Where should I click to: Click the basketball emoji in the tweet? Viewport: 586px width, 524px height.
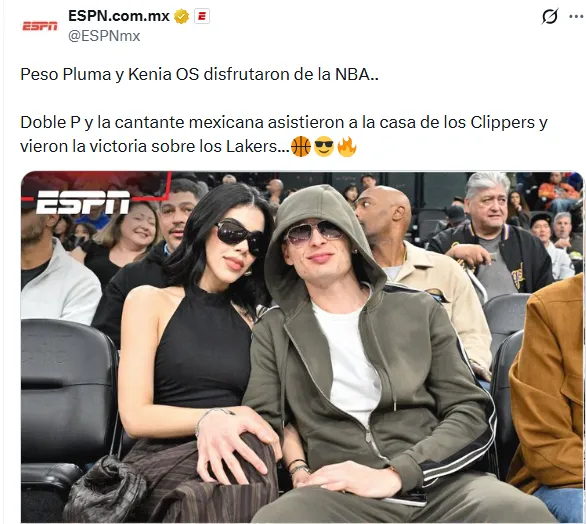coord(301,147)
